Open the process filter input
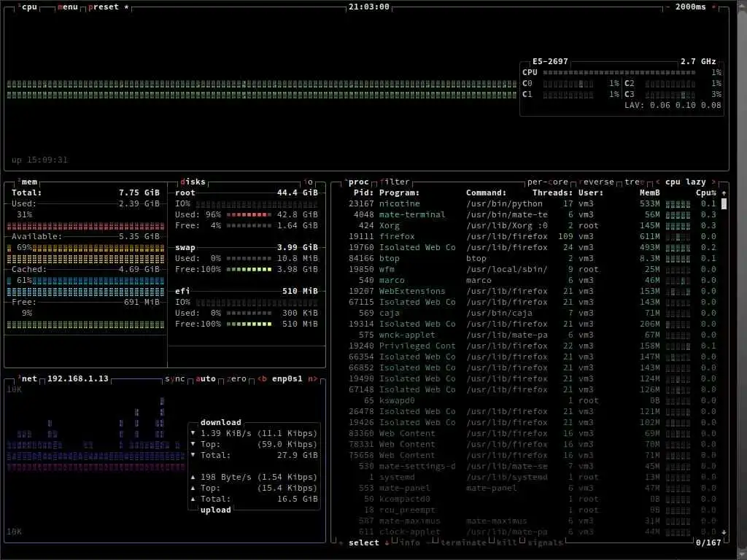 (x=395, y=182)
